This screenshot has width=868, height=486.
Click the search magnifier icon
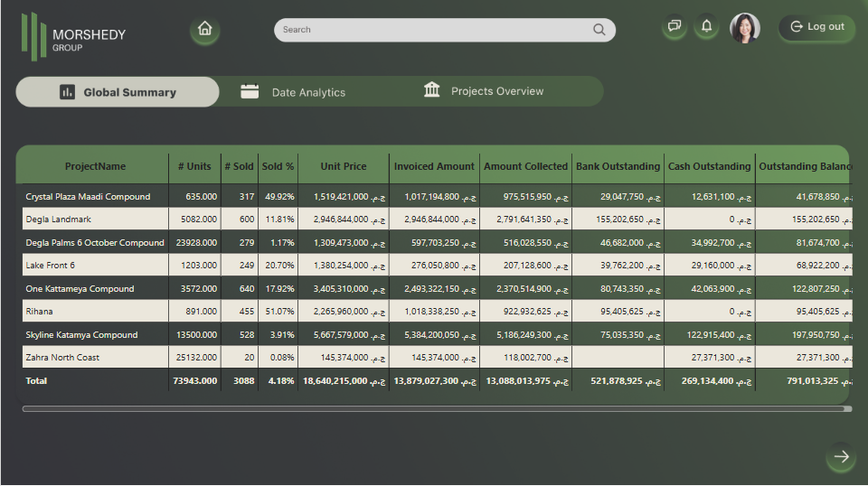[x=599, y=30]
